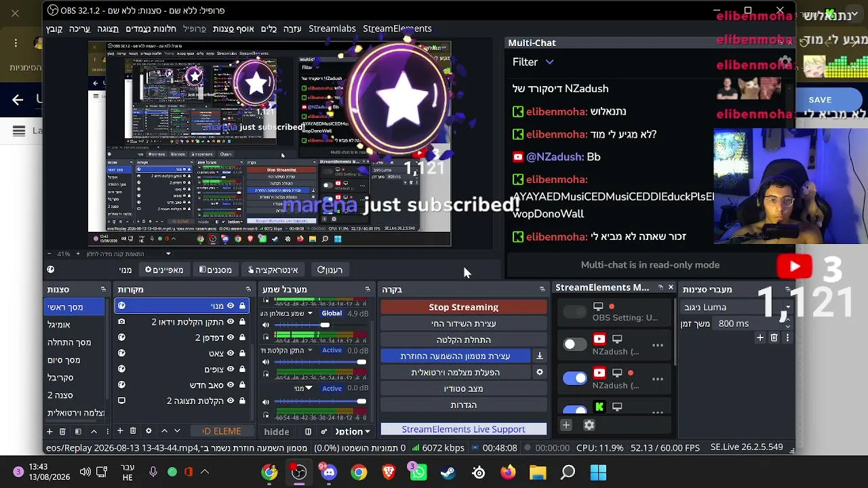Remove the selected source with the trash icon
The height and width of the screenshot is (488, 868).
coord(133,431)
